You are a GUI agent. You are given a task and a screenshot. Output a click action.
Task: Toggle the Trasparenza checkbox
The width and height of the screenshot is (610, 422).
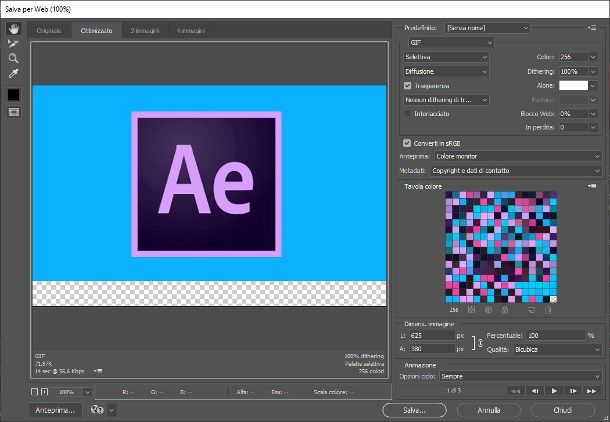pos(407,86)
